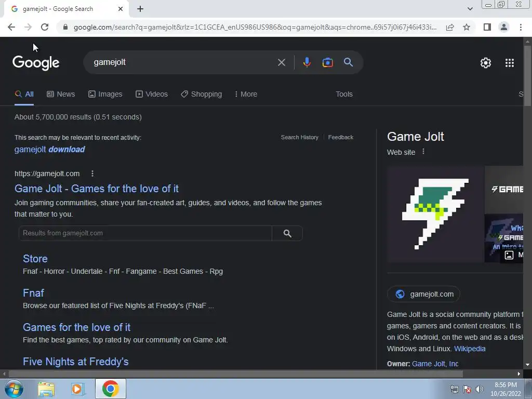Switch to the Videos tab

click(x=152, y=95)
